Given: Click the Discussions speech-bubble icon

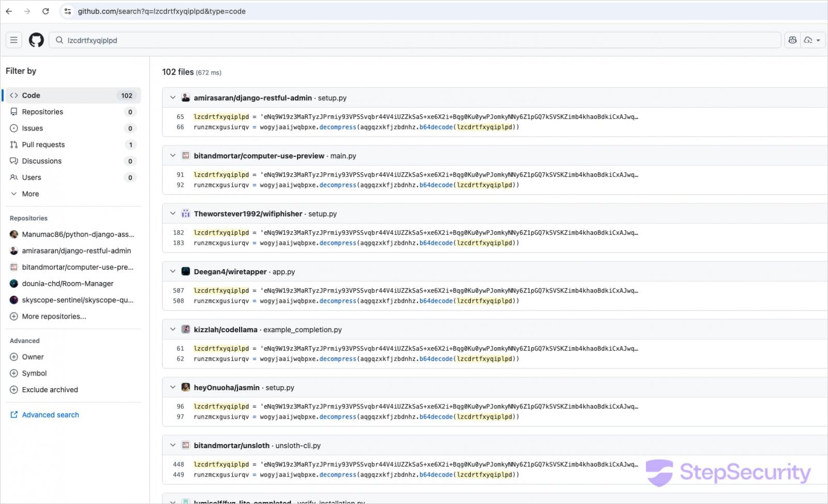Looking at the screenshot, I should (x=13, y=161).
